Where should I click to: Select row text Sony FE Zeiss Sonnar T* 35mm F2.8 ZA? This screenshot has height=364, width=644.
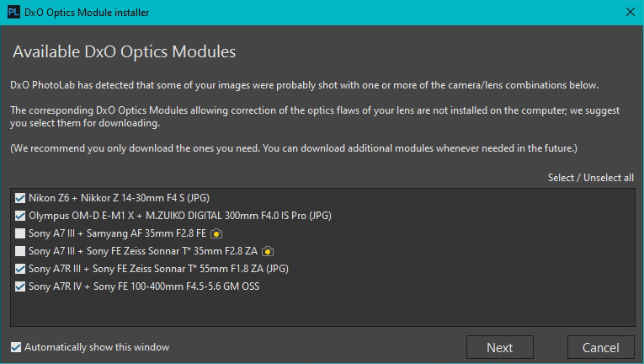click(143, 251)
